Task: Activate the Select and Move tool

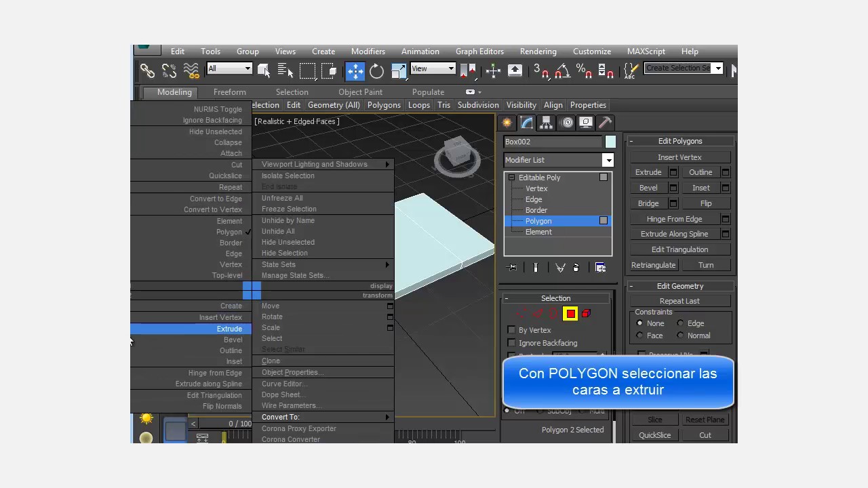Action: point(355,70)
